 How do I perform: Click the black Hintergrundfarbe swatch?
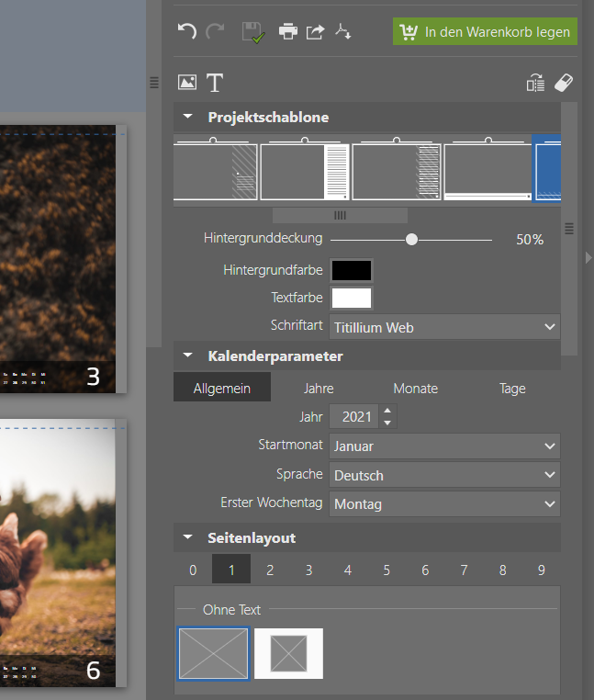coord(352,270)
